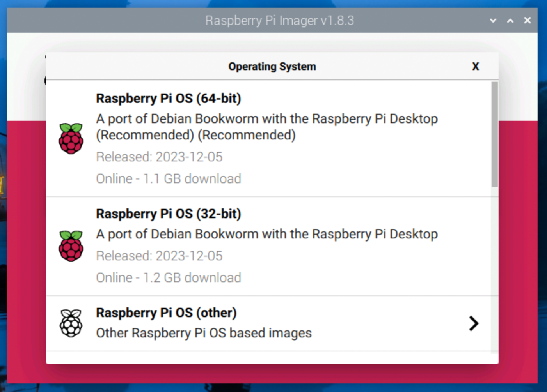Expand Raspberry Pi OS (other) chevron arrow
This screenshot has width=547, height=392.
tap(474, 323)
